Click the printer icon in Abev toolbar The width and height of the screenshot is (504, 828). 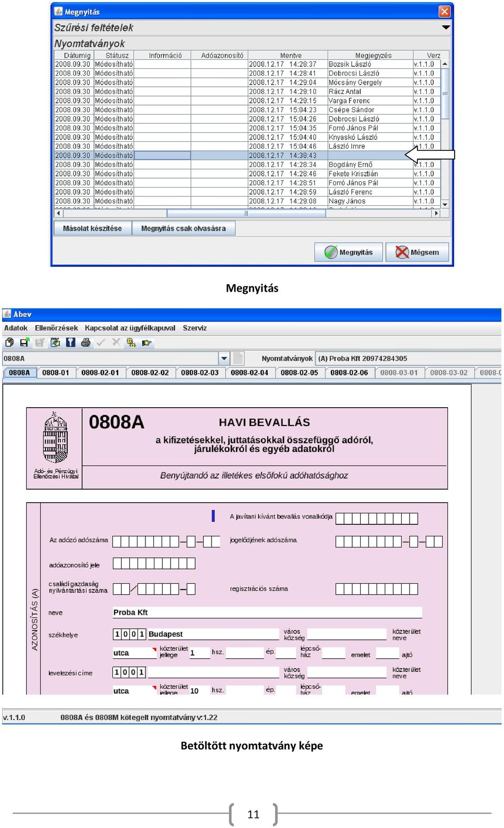point(86,343)
